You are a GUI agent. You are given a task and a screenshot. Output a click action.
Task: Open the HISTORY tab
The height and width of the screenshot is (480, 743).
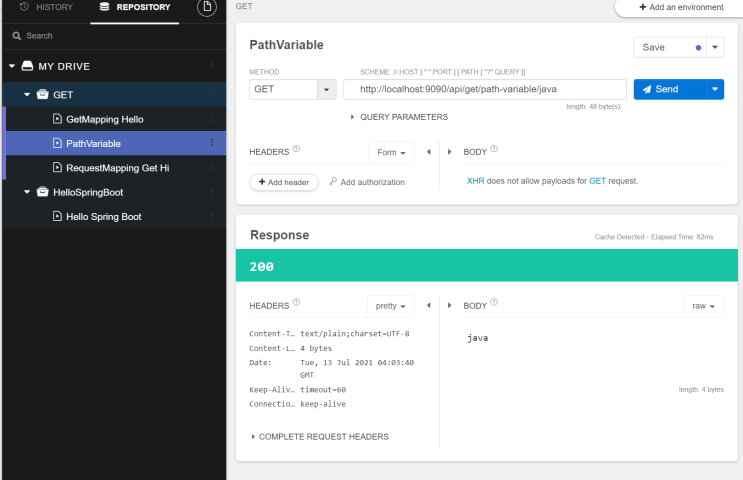(x=46, y=7)
